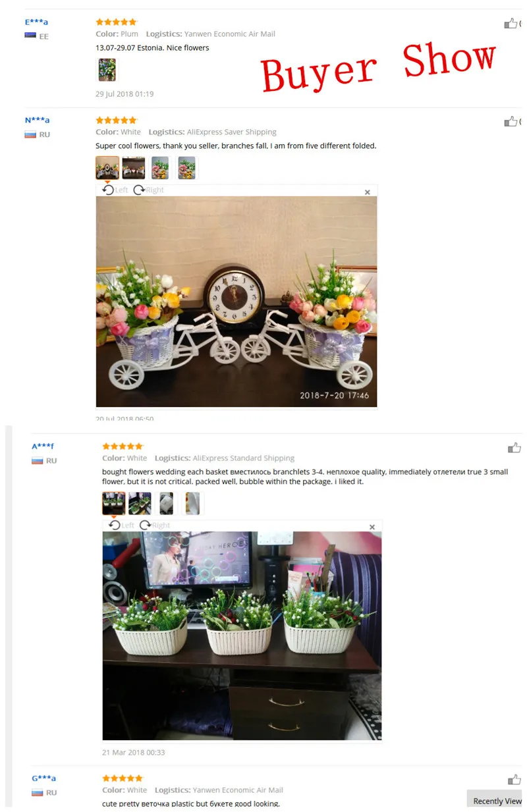
Task: Rotate A***f's basket photo right
Action: pyautogui.click(x=155, y=525)
